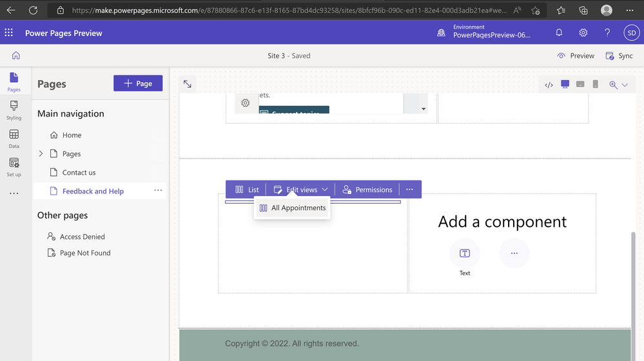
Task: Open the app launcher waffle
Action: click(8, 33)
